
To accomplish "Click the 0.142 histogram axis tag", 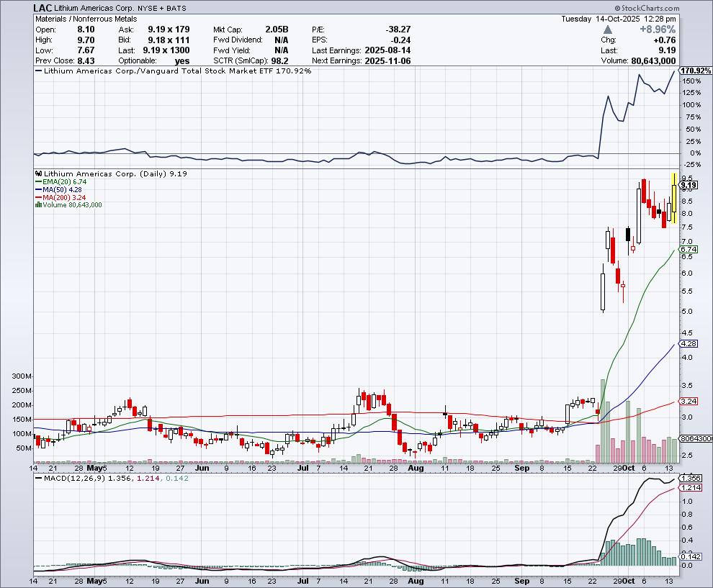I will (x=691, y=556).
